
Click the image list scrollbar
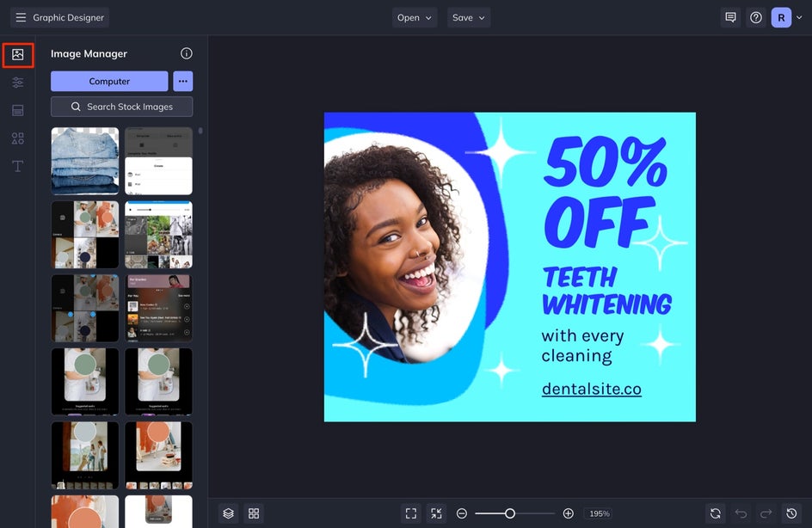[x=200, y=131]
